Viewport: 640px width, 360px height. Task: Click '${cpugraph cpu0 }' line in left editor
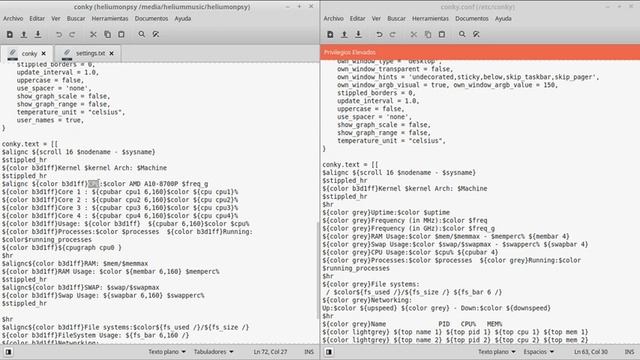click(62, 247)
